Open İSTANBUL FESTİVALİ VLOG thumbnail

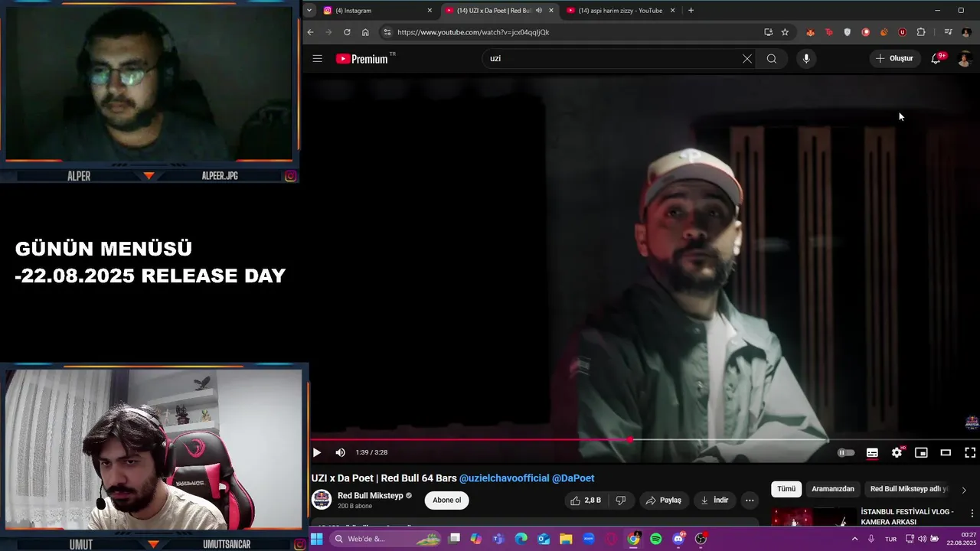coord(813,517)
